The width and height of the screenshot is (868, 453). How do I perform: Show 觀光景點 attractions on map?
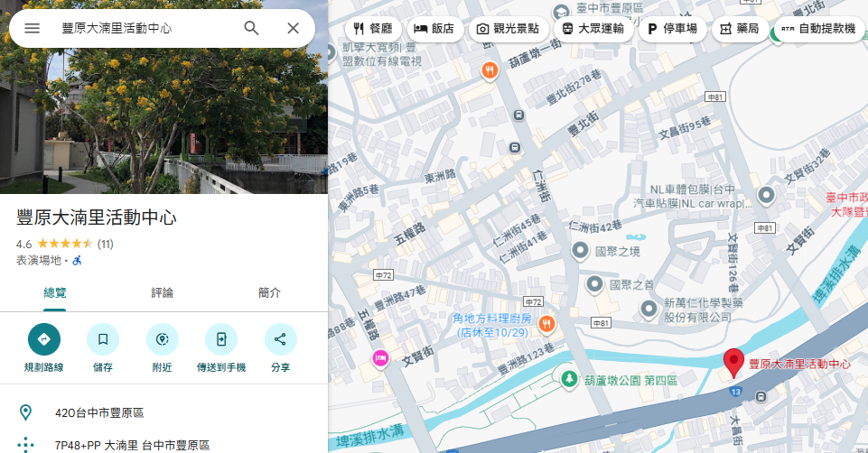(509, 29)
